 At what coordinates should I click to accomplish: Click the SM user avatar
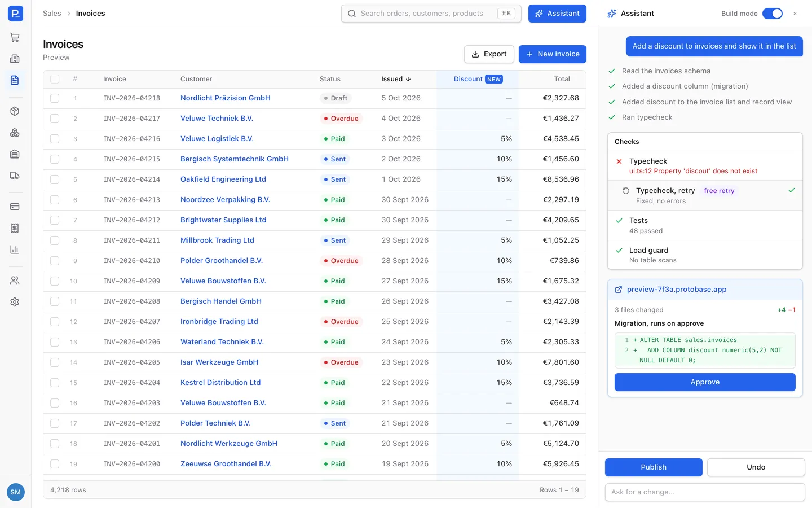15,492
